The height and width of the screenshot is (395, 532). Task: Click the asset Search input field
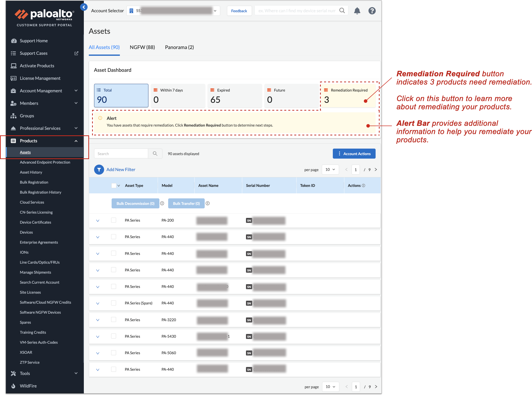point(121,154)
